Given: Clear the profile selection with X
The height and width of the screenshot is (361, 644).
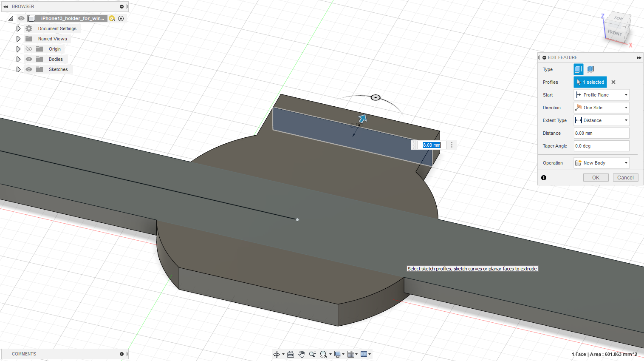Looking at the screenshot, I should (x=613, y=82).
